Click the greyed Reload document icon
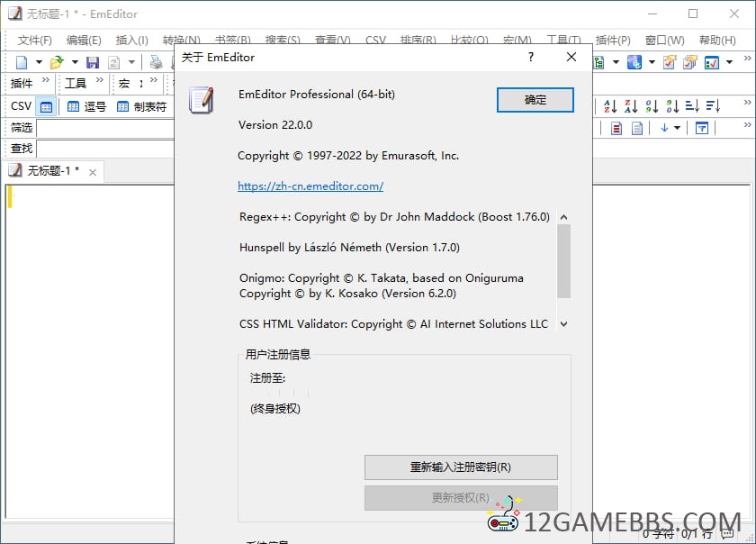Screen dimensions: 756x544 coord(113,62)
